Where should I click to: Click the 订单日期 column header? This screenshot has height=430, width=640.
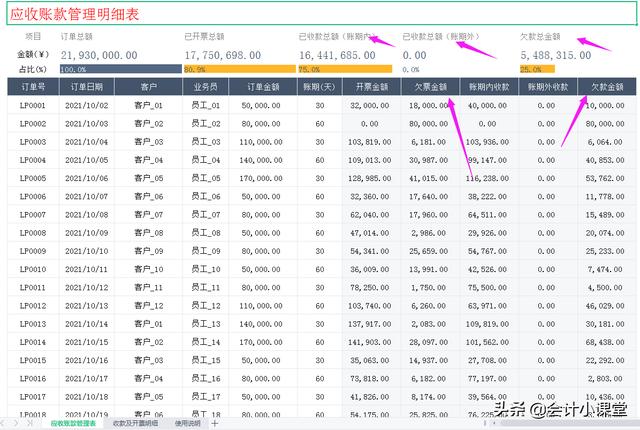(x=87, y=87)
